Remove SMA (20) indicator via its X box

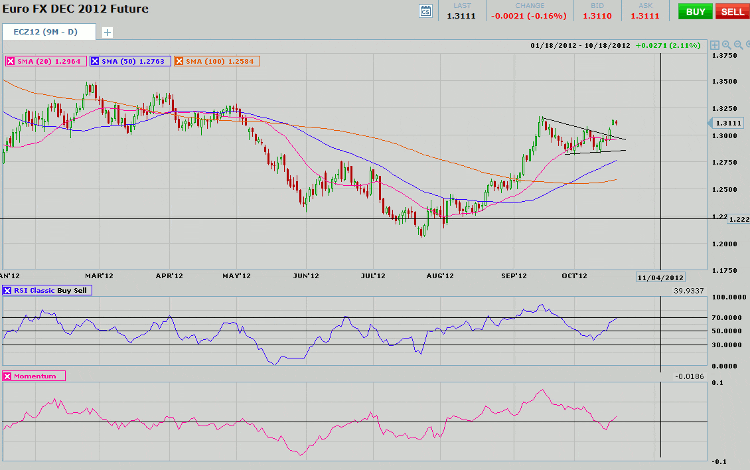click(x=9, y=61)
